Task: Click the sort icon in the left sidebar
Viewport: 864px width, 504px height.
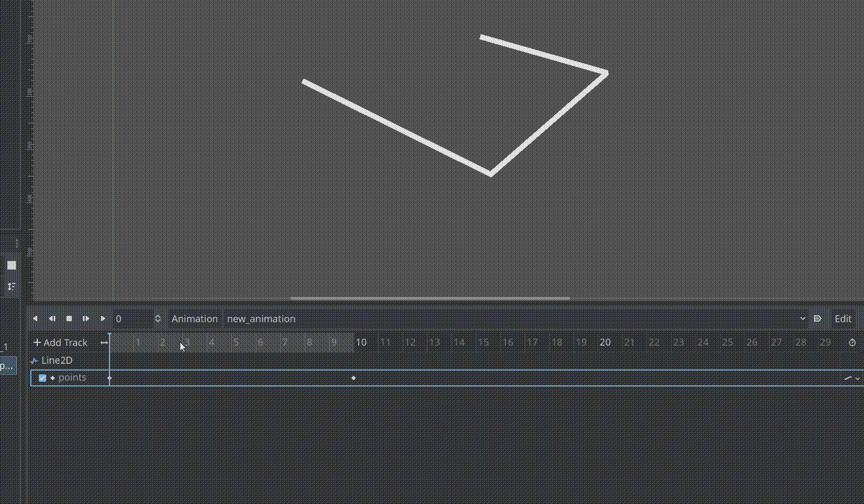Action: [11, 285]
